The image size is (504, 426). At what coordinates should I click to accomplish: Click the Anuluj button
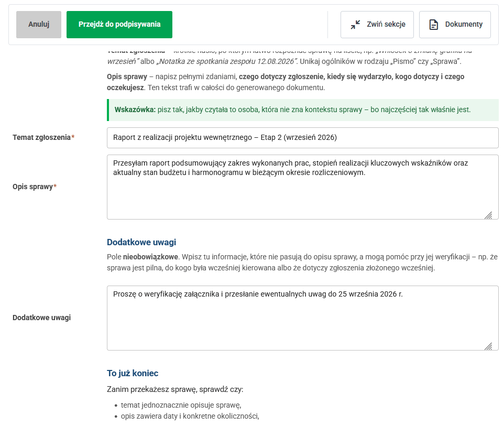click(x=39, y=25)
